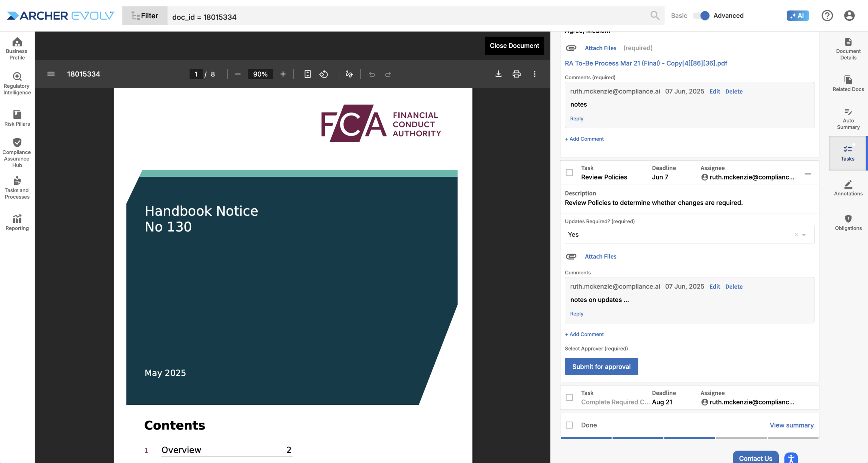868x463 pixels.
Task: Open the Auto Summary tab
Action: click(848, 119)
